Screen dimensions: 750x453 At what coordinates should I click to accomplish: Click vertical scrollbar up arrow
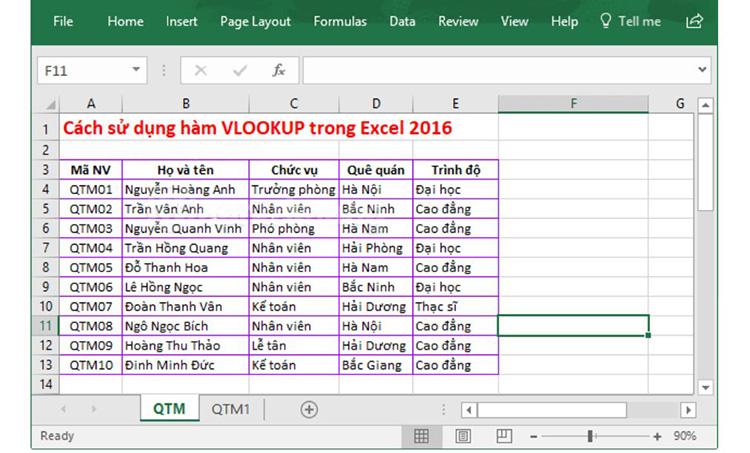pyautogui.click(x=706, y=105)
